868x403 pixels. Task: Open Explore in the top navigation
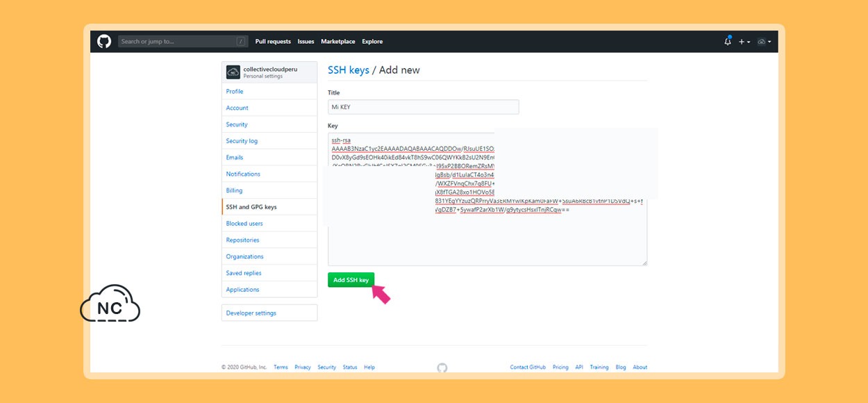[x=372, y=42]
